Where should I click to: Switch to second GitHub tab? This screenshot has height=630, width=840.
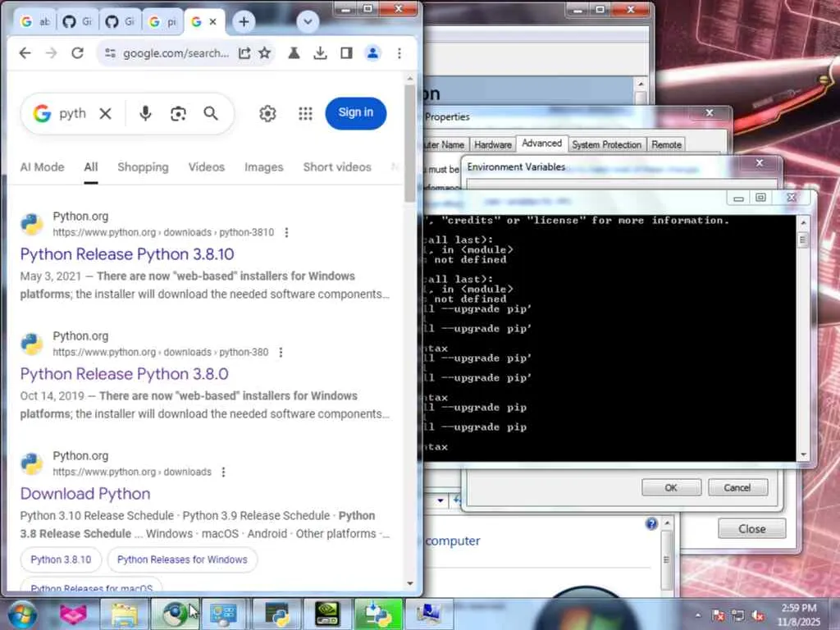click(x=120, y=22)
